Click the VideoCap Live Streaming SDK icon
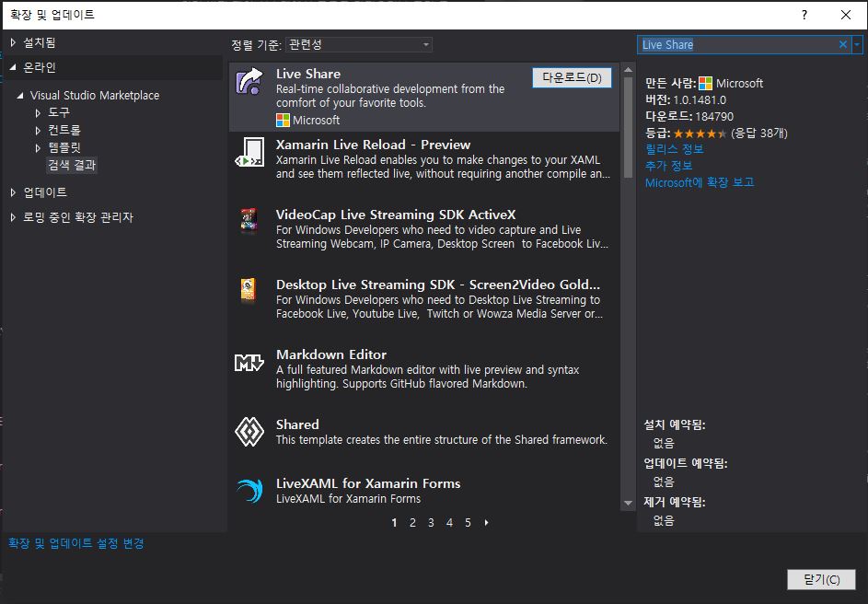 (249, 219)
